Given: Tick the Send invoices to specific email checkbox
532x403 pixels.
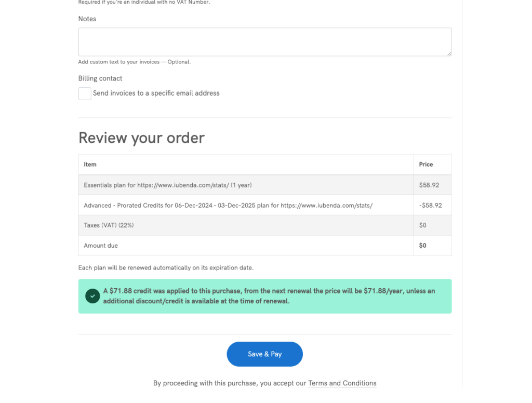Looking at the screenshot, I should pyautogui.click(x=85, y=93).
